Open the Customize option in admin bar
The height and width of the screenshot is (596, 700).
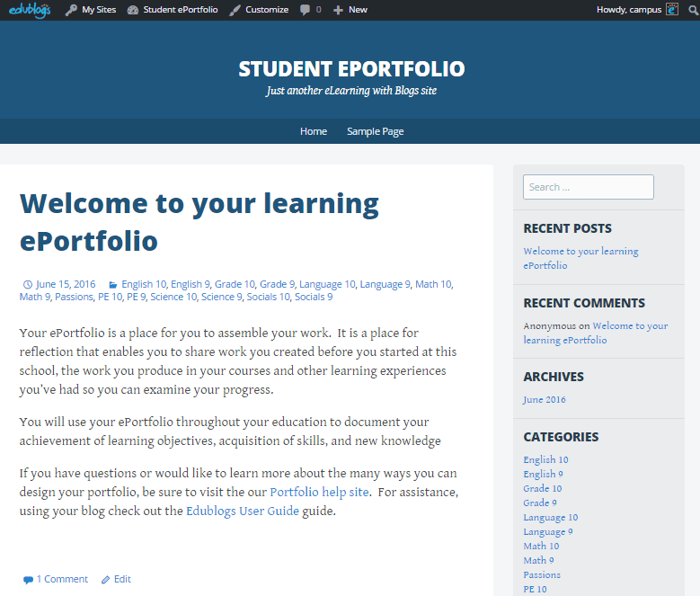pyautogui.click(x=267, y=10)
